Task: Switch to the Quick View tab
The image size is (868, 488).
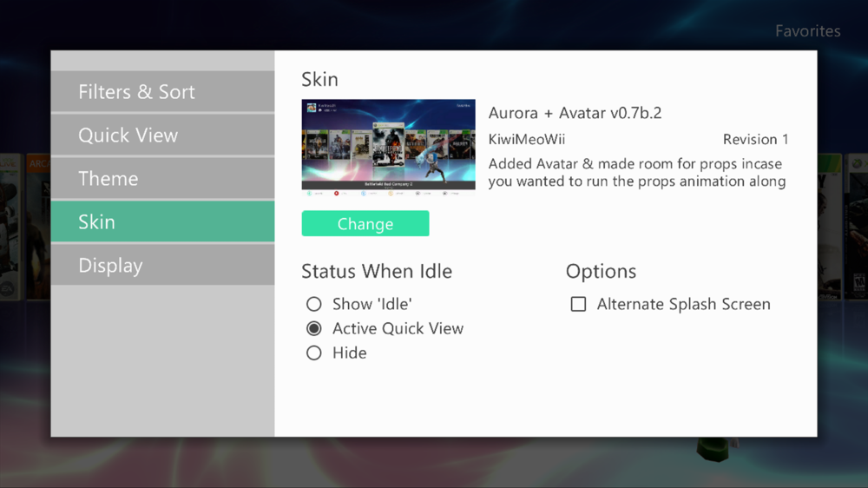Action: pos(163,135)
